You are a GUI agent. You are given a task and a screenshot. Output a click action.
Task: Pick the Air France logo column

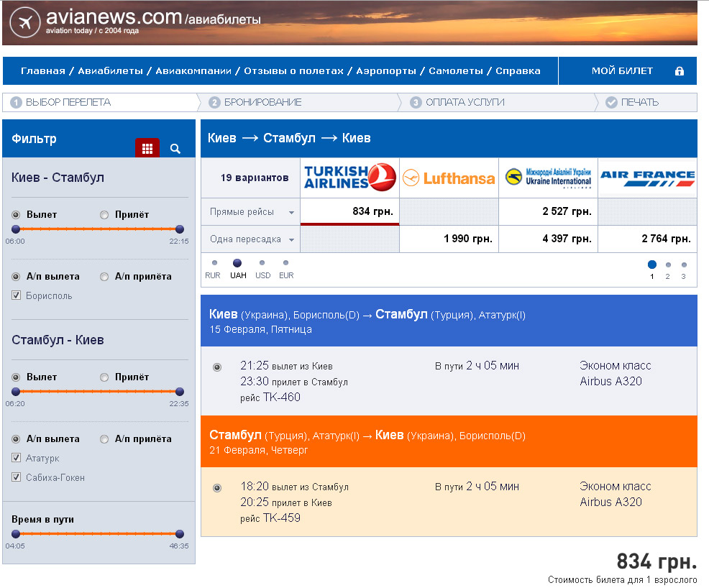point(647,178)
